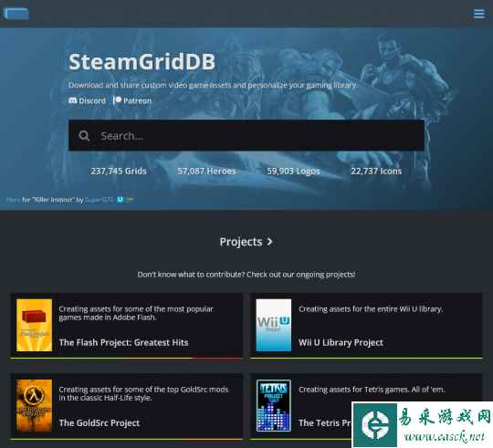Image resolution: width=493 pixels, height=448 pixels.
Task: Click the 59,903 Logos stat
Action: click(x=293, y=171)
